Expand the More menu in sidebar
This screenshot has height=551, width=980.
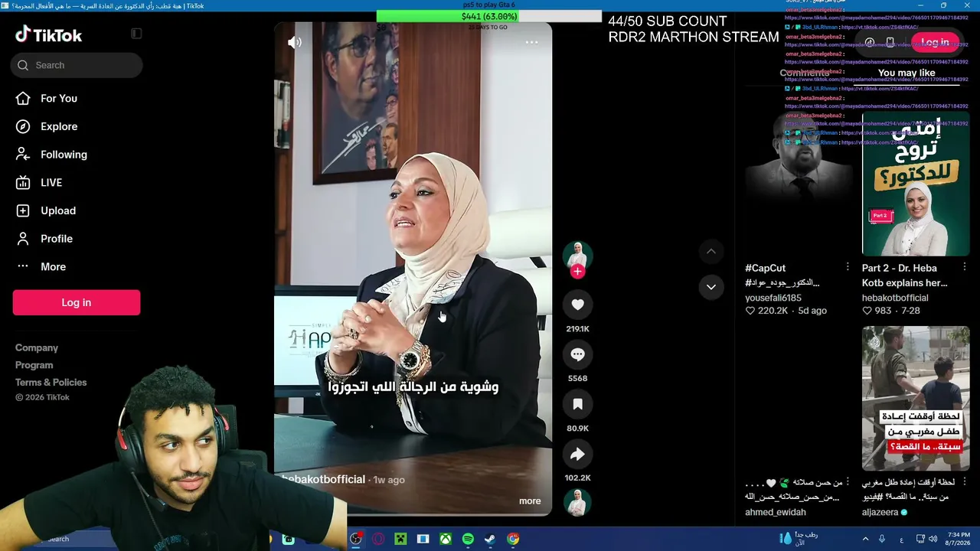click(41, 266)
